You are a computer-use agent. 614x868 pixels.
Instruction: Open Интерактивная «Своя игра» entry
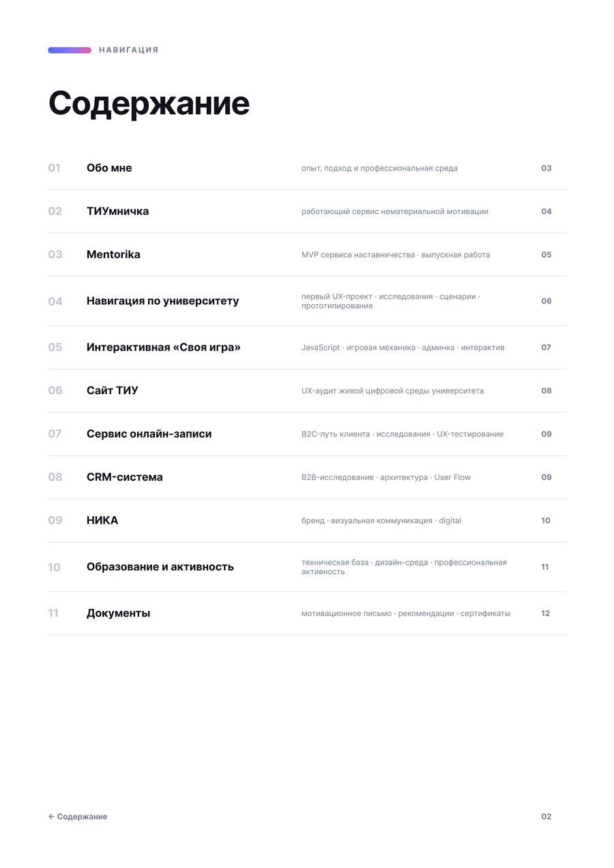coord(306,347)
